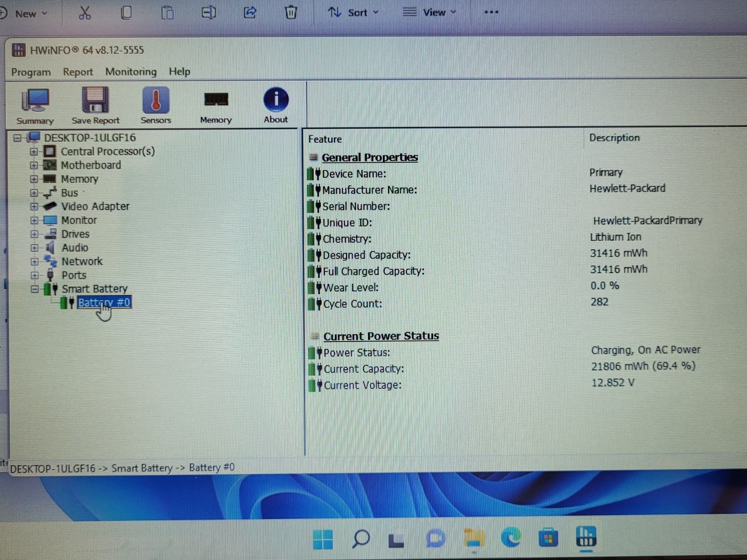Expand the Central Processor(s) node

[x=34, y=152]
